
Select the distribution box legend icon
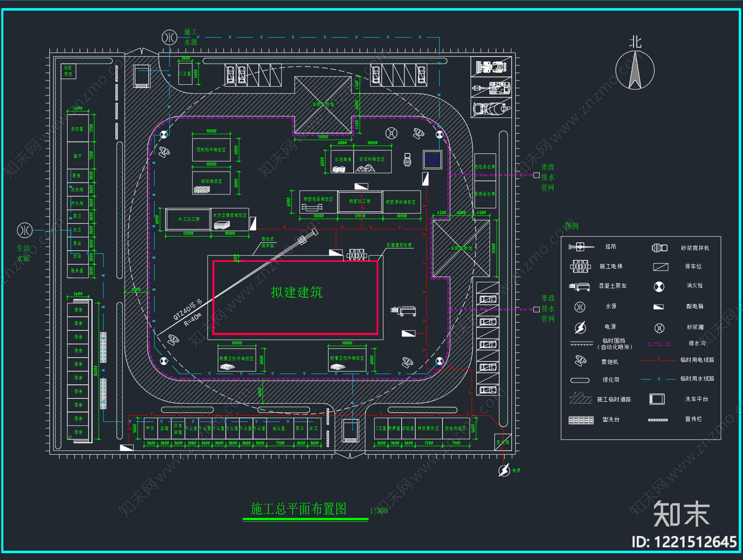coord(658,307)
